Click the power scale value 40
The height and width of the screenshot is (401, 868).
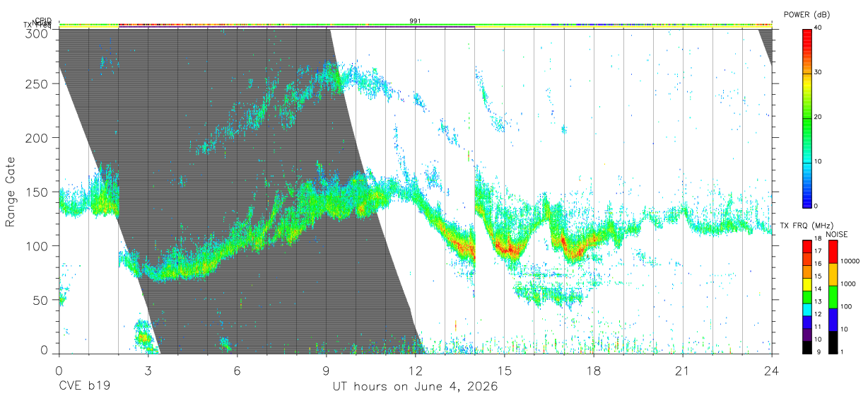pos(819,28)
